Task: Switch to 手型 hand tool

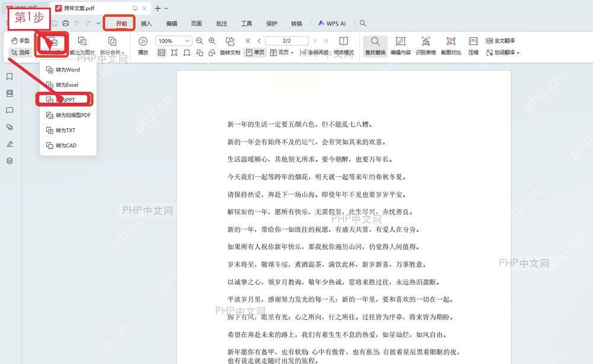Action: pyautogui.click(x=20, y=40)
